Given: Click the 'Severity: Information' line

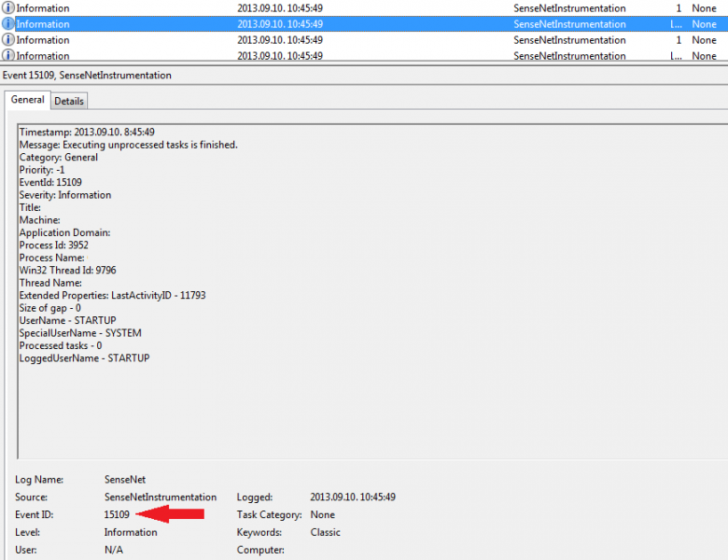Looking at the screenshot, I should point(65,195).
